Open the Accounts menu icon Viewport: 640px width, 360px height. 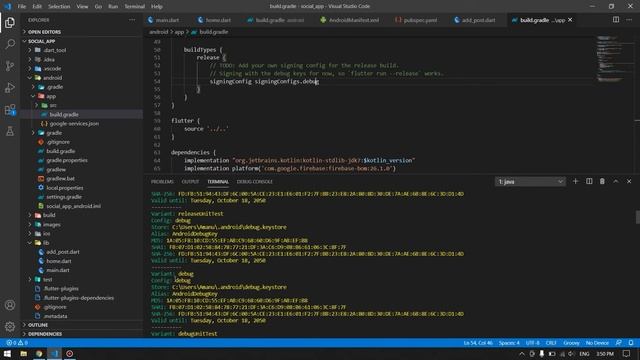pos(10,305)
